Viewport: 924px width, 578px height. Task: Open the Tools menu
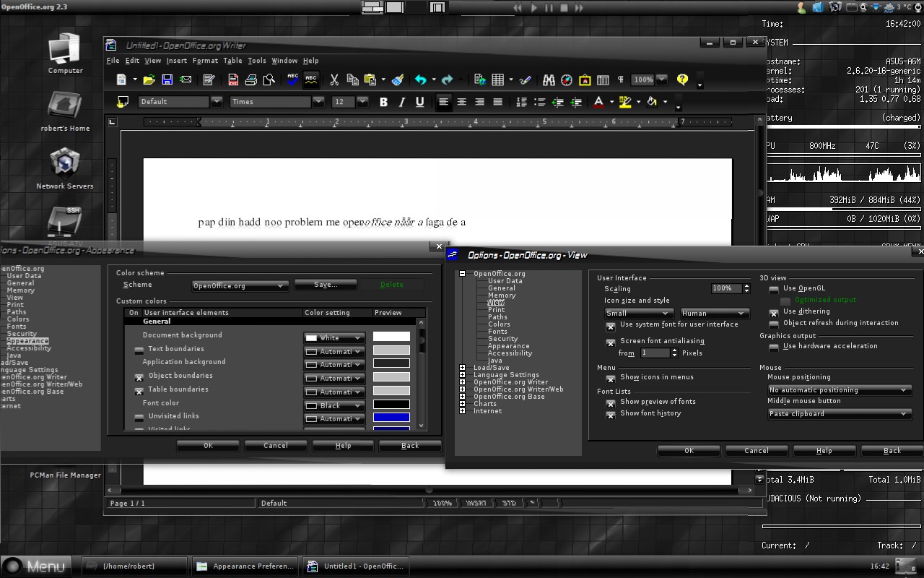257,61
